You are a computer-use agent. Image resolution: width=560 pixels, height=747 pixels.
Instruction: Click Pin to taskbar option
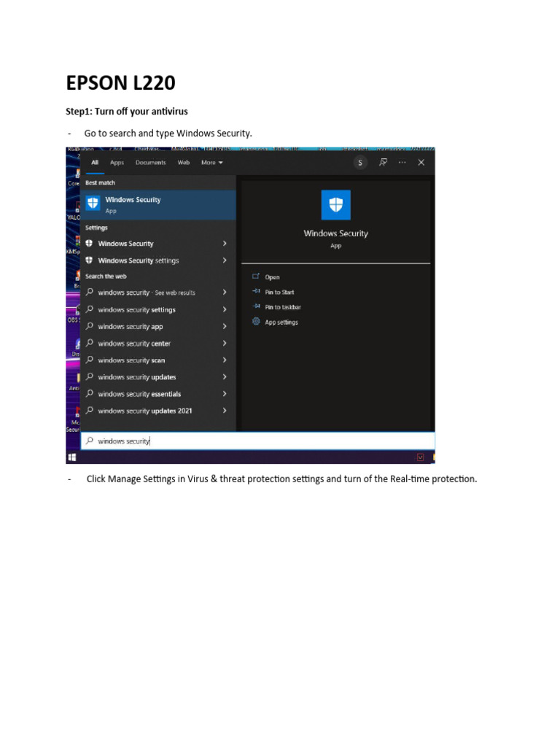click(x=283, y=307)
